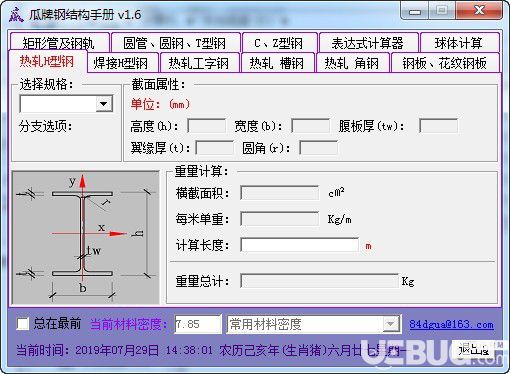510x374 pixels.
Task: Click the 高度(h) field
Action: pyautogui.click(x=207, y=126)
